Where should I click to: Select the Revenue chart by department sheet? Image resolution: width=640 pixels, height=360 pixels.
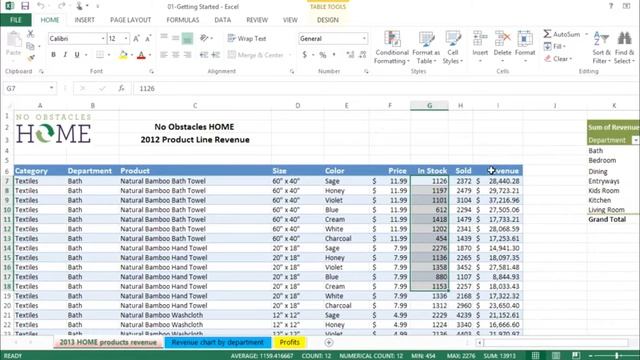(218, 342)
